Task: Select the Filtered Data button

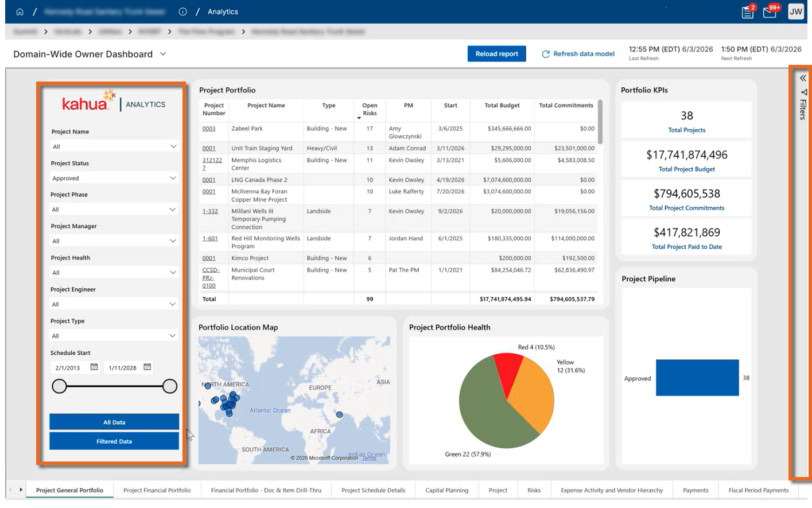Action: point(114,441)
